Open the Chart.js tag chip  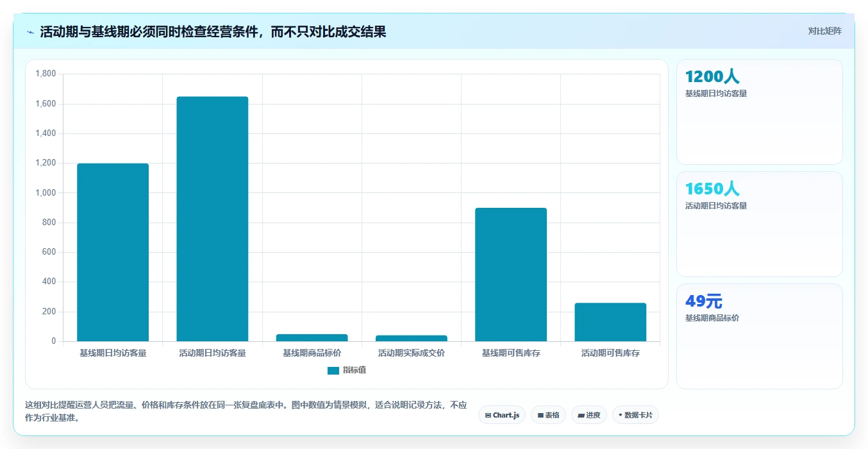[x=502, y=415]
